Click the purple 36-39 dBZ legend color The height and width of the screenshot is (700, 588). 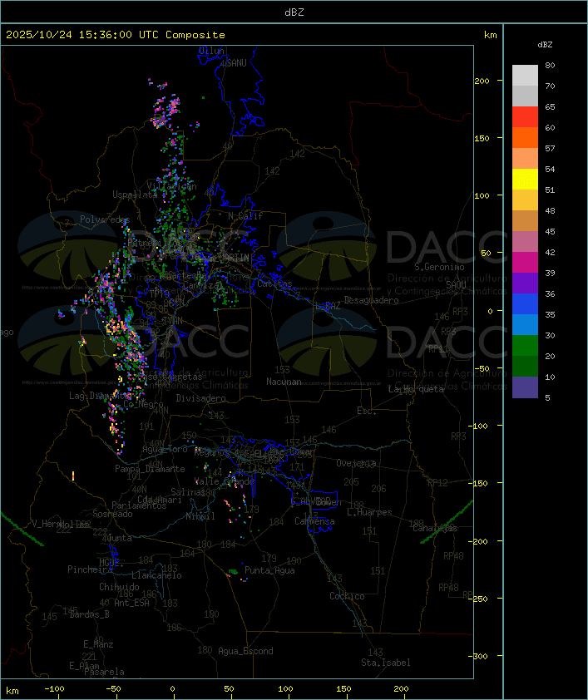pos(525,283)
